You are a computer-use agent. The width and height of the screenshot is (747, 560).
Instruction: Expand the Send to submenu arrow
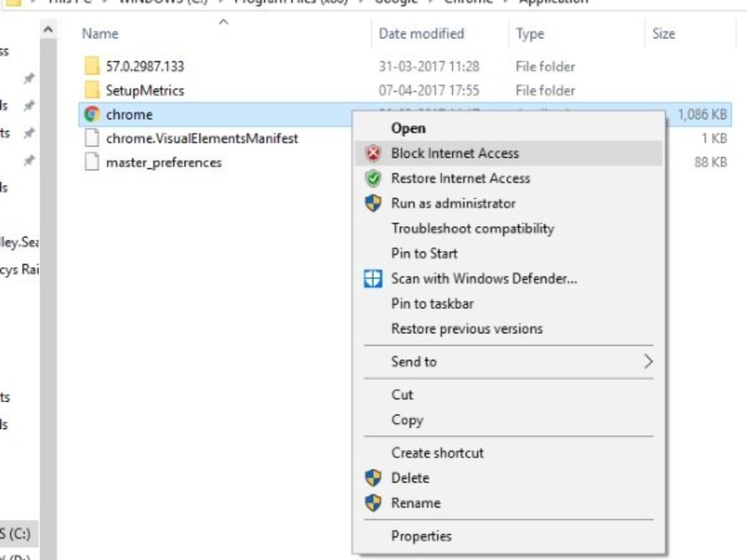pos(648,362)
